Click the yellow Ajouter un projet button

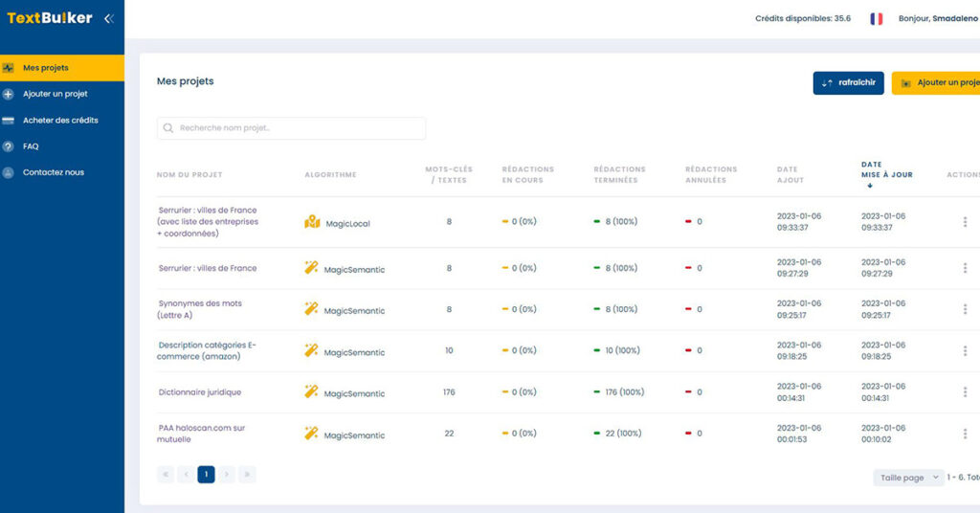(x=938, y=83)
